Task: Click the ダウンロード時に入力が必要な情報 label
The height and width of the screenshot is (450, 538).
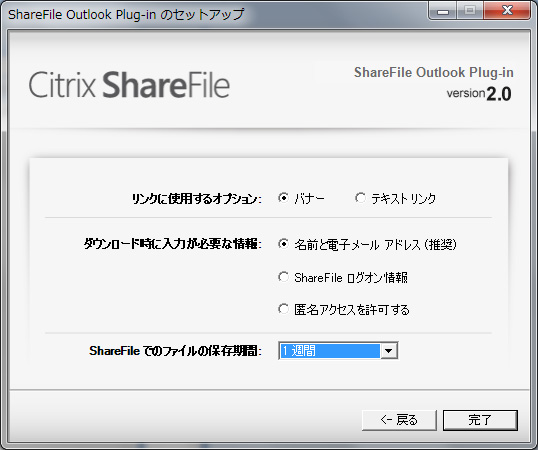Action: pos(173,244)
